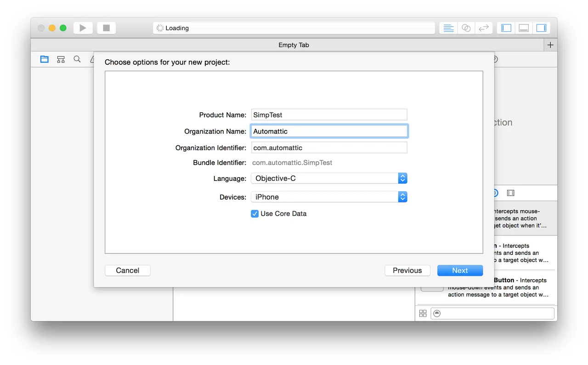Click the Run (play) button in toolbar
Viewport: 588px width, 365px height.
click(x=83, y=28)
